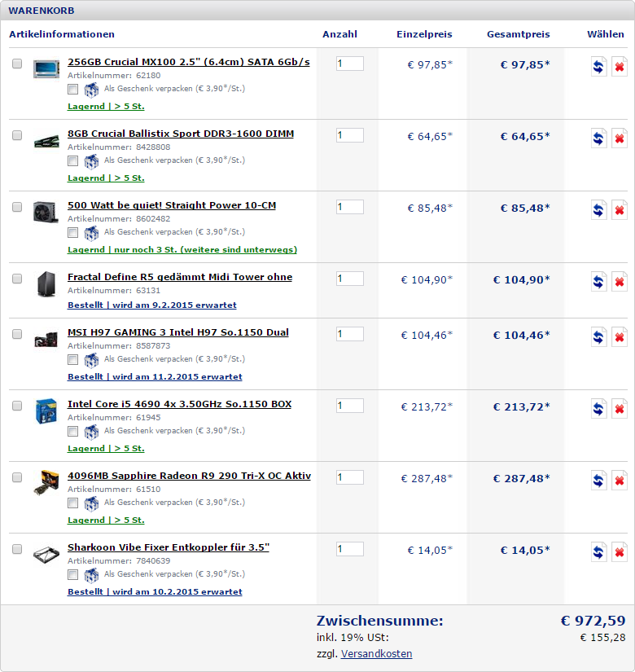This screenshot has width=635, height=672.
Task: Open Intel Core i5 4690 product link
Action: click(x=180, y=404)
